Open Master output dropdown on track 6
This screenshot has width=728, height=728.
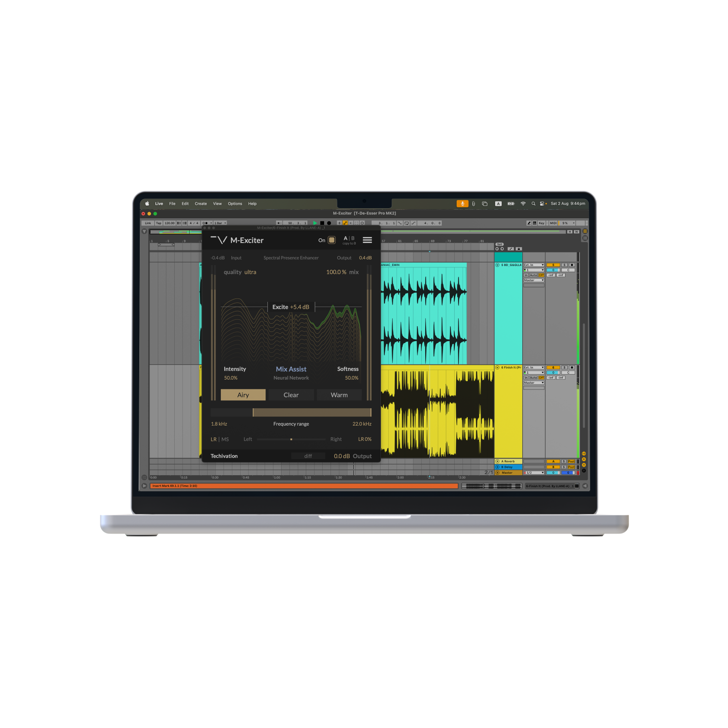pyautogui.click(x=533, y=383)
